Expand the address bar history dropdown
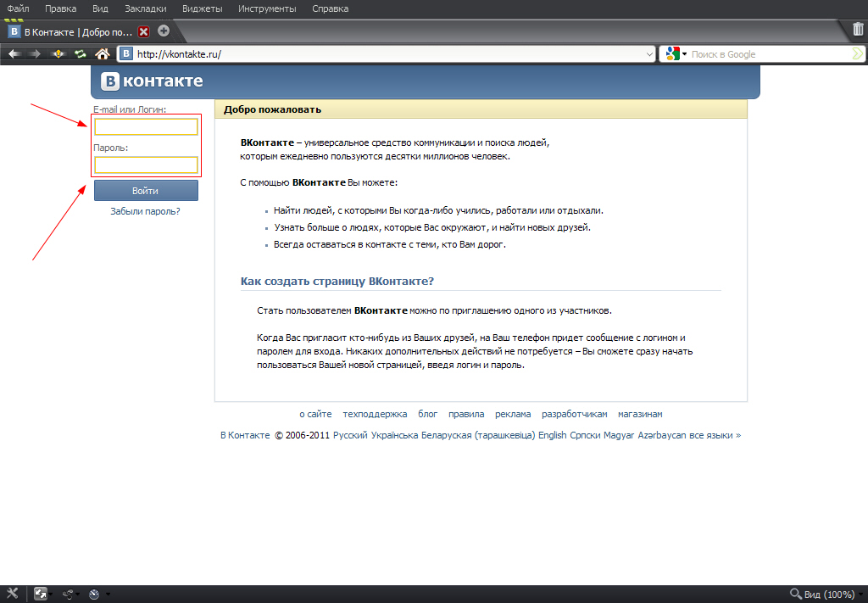The height and width of the screenshot is (603, 868). tap(649, 54)
